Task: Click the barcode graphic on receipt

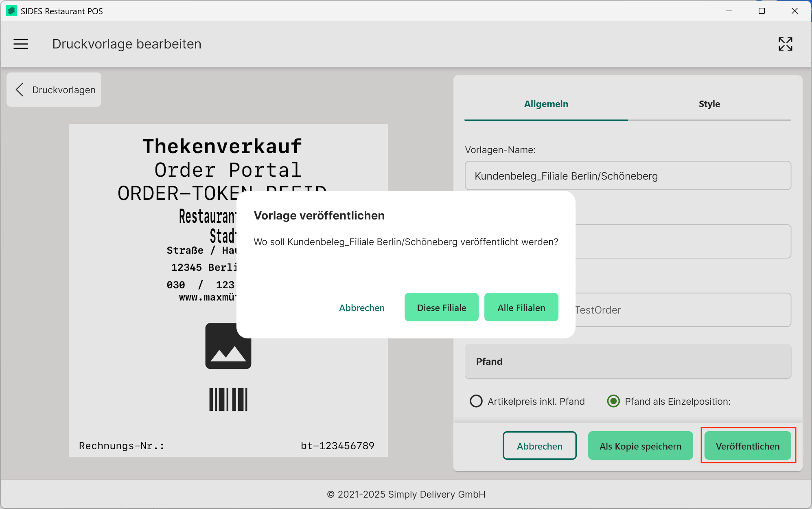Action: [x=228, y=399]
